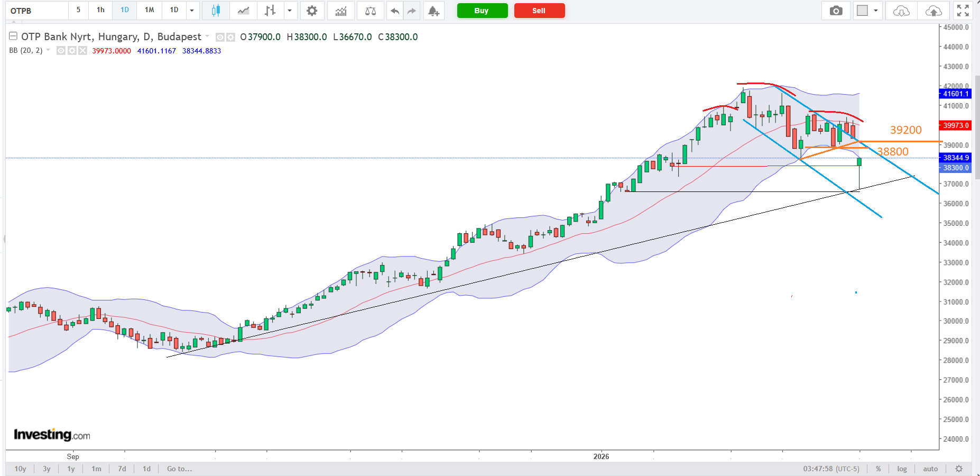This screenshot has height=476, width=980.
Task: Toggle fullscreen mode
Action: click(x=963, y=11)
